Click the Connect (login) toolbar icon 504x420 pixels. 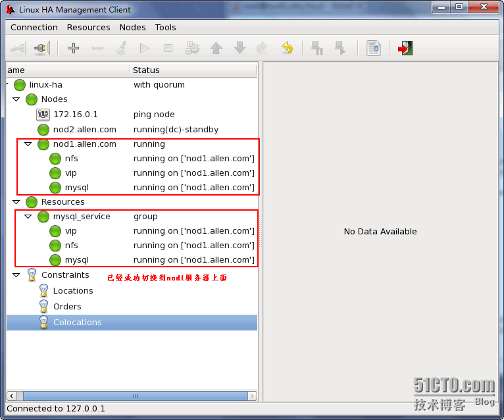coord(18,48)
